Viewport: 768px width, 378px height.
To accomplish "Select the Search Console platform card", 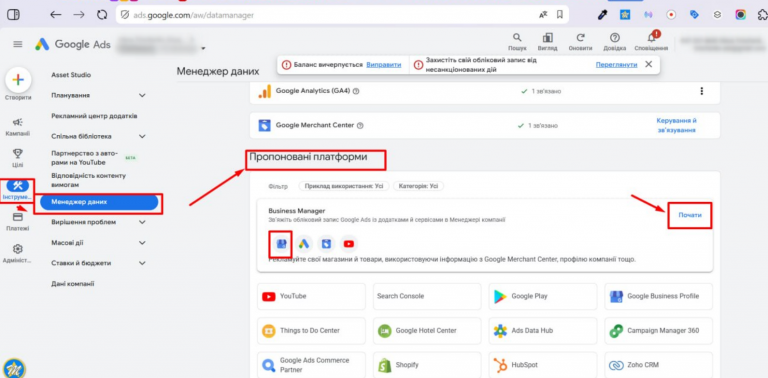I will 427,296.
